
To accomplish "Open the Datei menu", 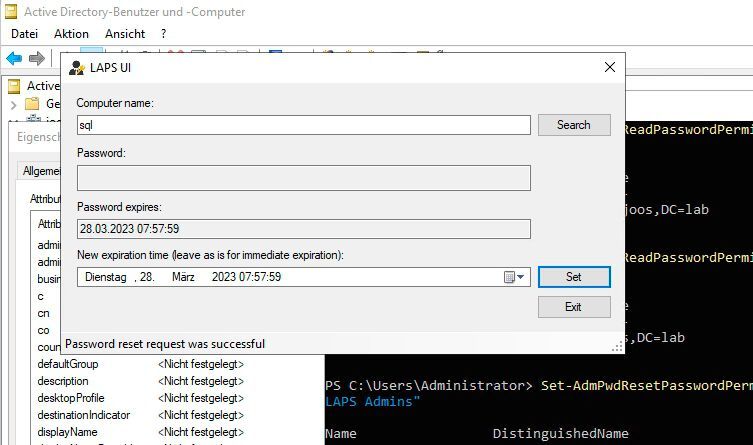I will coord(24,34).
